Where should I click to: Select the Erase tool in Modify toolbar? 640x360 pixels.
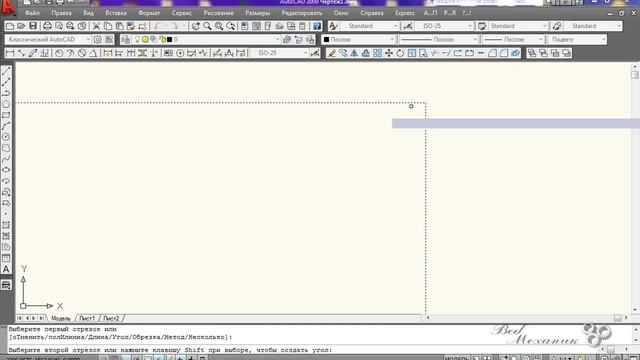332,53
